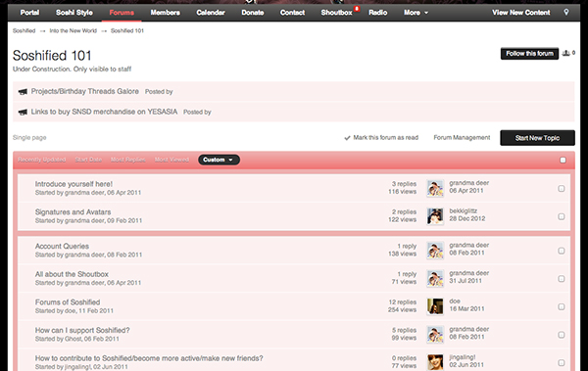Check the box for Introduce yourself here! topic
Viewport: 588px width, 371px height.
coord(562,189)
